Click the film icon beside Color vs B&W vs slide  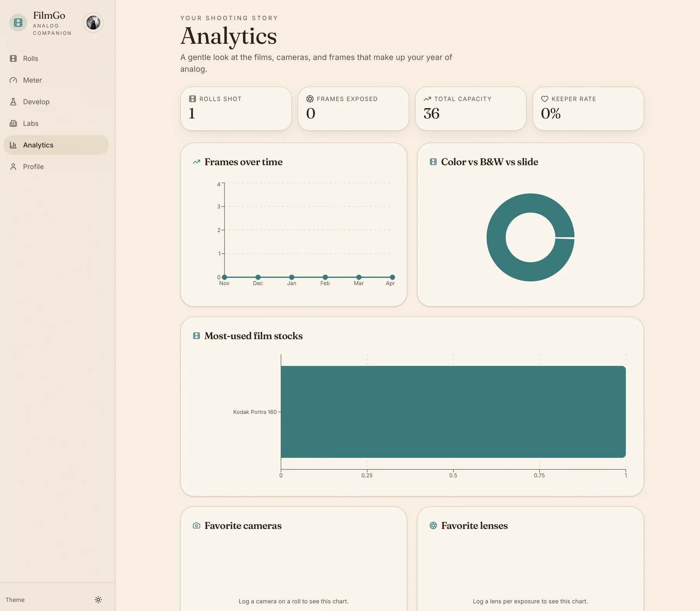pos(433,162)
